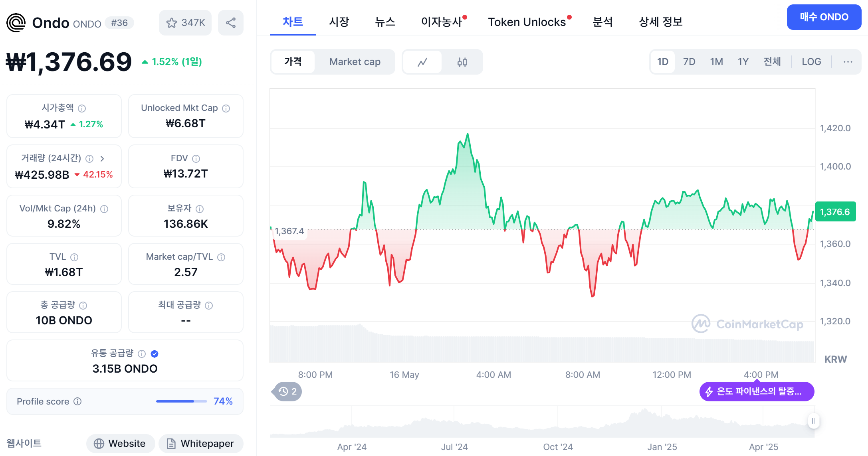Open the ellipsis chart options menu

pyautogui.click(x=847, y=62)
